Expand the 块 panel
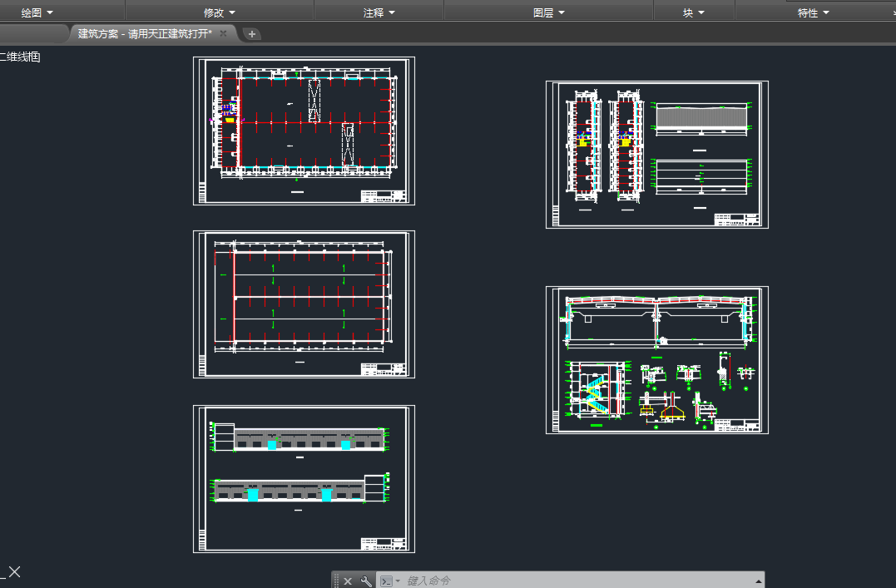Screen dimensions: 896x588 [694, 12]
